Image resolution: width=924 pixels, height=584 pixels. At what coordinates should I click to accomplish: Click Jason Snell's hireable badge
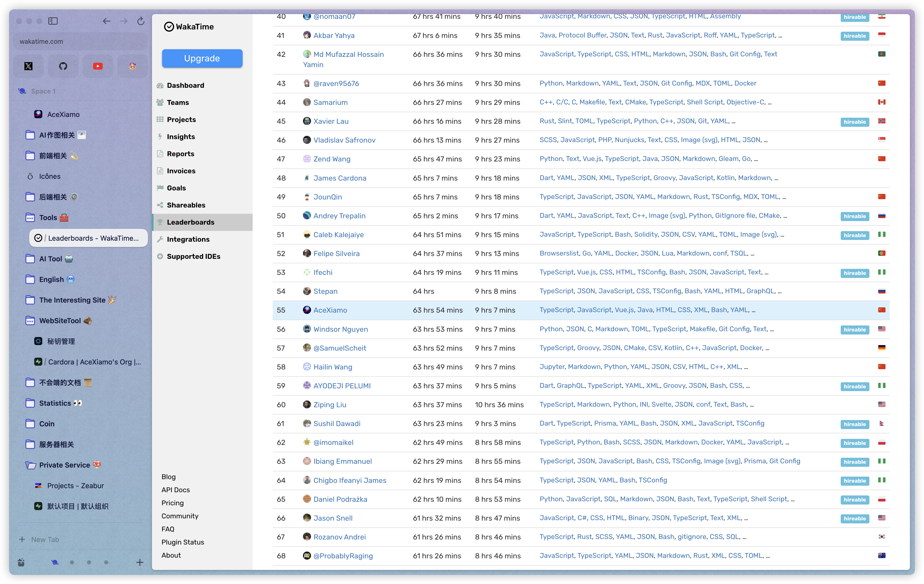[x=855, y=518]
